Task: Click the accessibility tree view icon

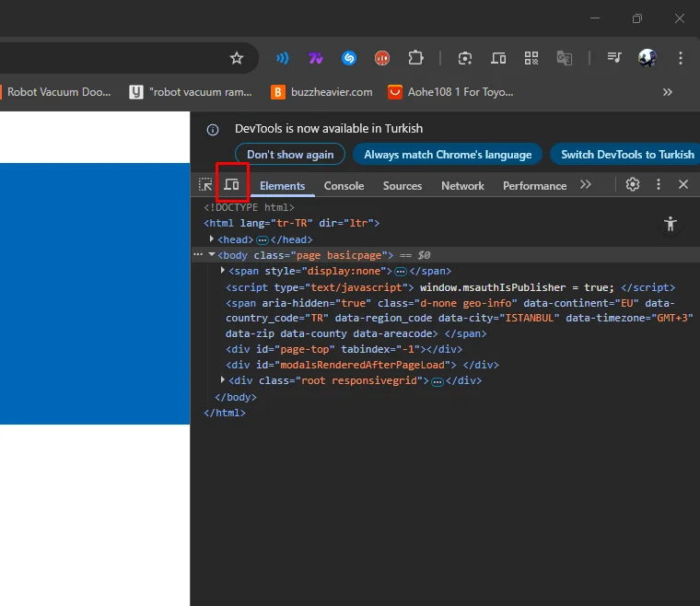Action: pos(670,224)
